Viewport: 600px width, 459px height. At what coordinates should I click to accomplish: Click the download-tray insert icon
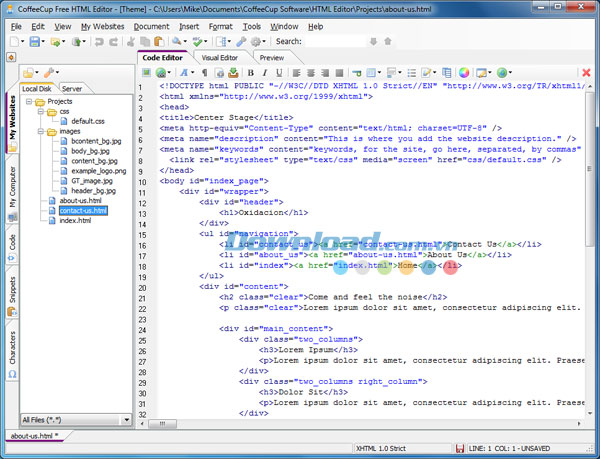point(233,72)
